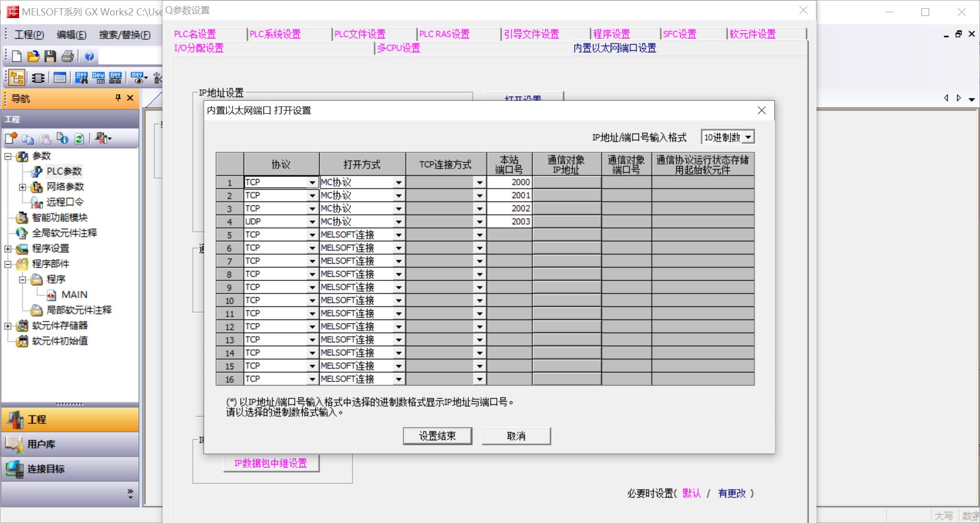The image size is (980, 523).
Task: Click the copy icon in the navigation toolbar
Action: click(28, 138)
